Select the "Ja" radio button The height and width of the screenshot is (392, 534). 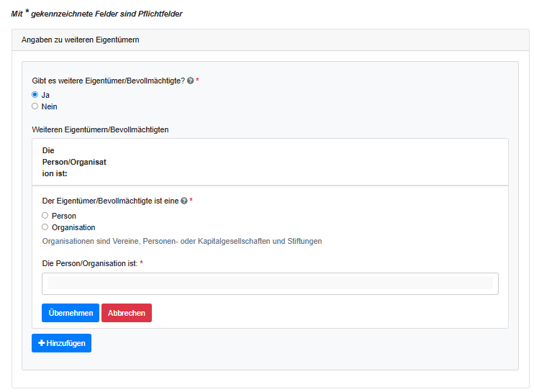click(x=35, y=94)
